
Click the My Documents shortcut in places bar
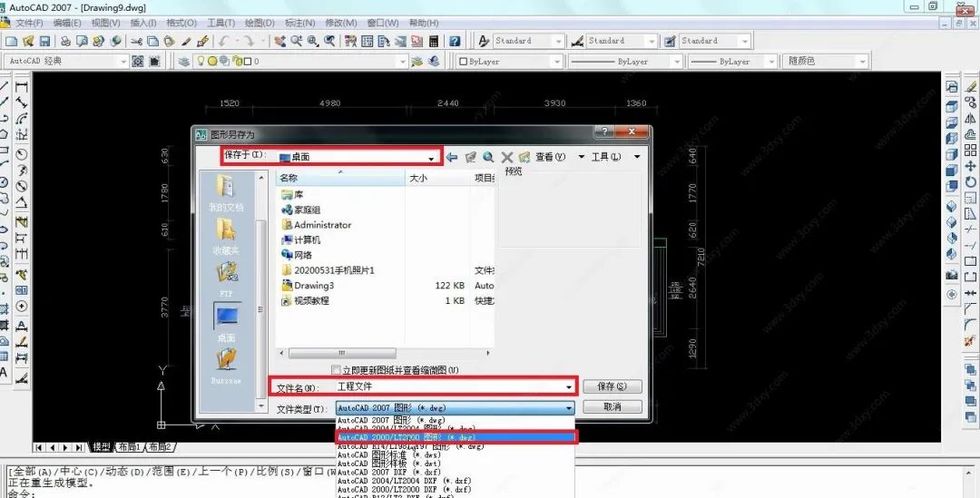[226, 193]
